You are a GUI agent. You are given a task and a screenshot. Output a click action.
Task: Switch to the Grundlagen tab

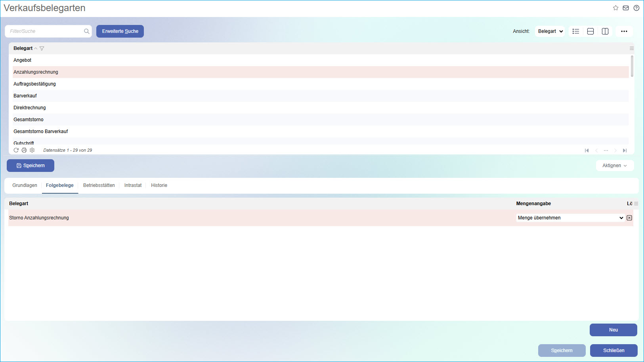(x=25, y=185)
